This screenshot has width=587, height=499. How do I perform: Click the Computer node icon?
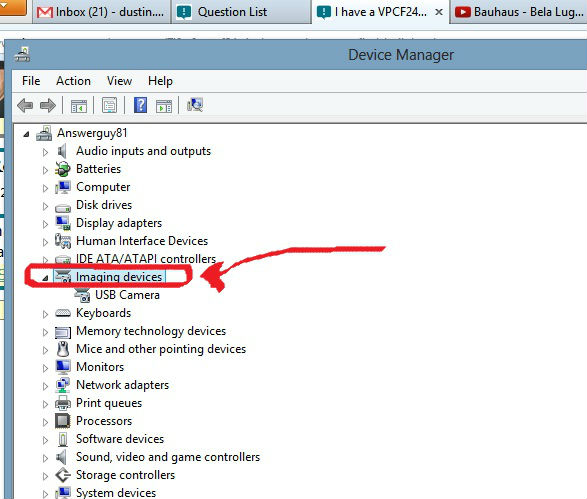(x=63, y=187)
